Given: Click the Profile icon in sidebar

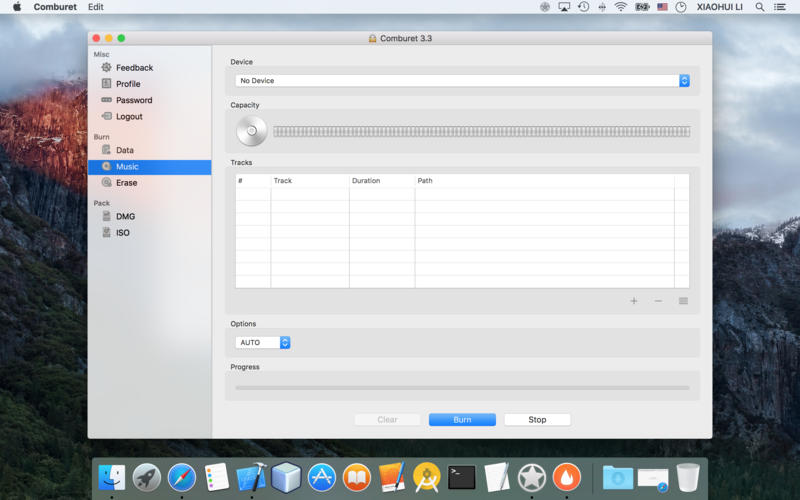Looking at the screenshot, I should (106, 84).
